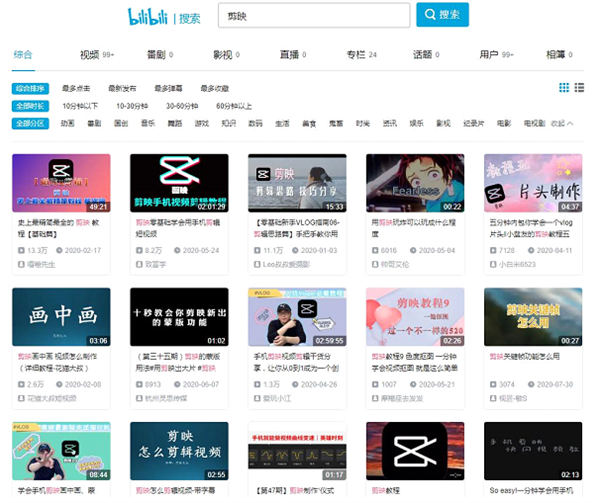Click play count icon on first video
Viewport: 600px width, 503px height.
point(22,249)
